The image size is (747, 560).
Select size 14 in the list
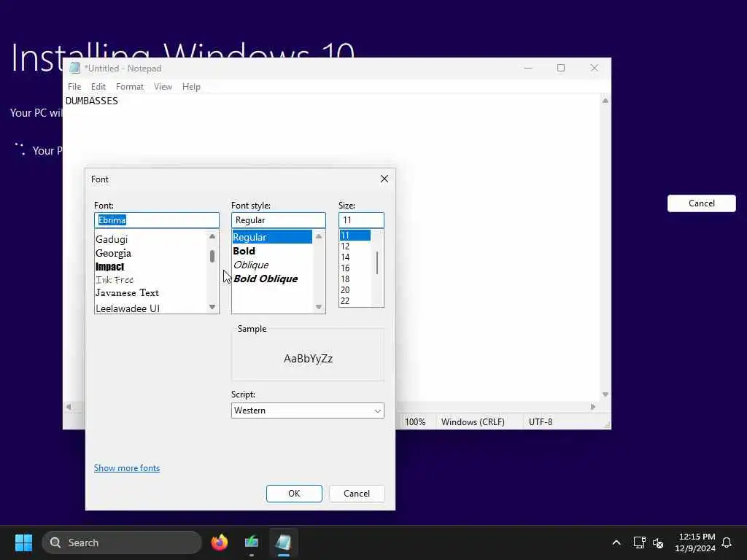[345, 257]
